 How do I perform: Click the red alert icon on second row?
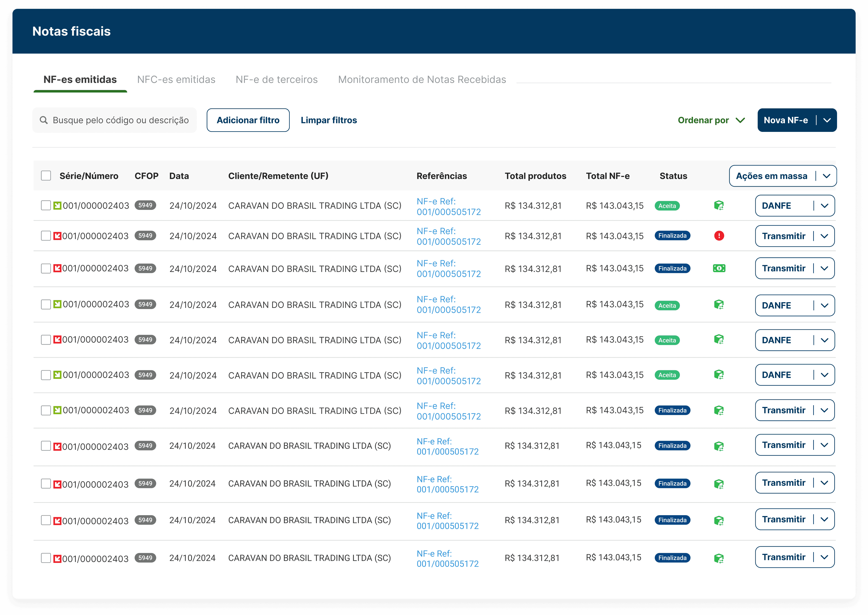click(718, 236)
